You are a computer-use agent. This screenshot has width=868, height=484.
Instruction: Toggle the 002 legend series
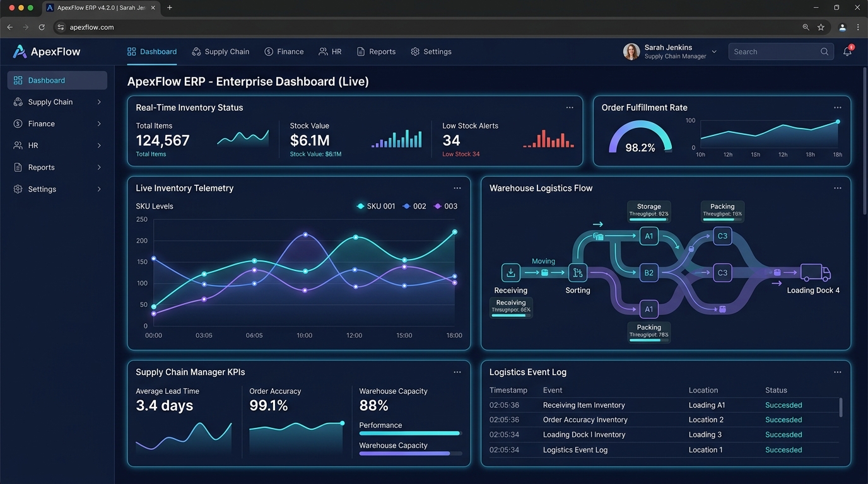tap(414, 206)
